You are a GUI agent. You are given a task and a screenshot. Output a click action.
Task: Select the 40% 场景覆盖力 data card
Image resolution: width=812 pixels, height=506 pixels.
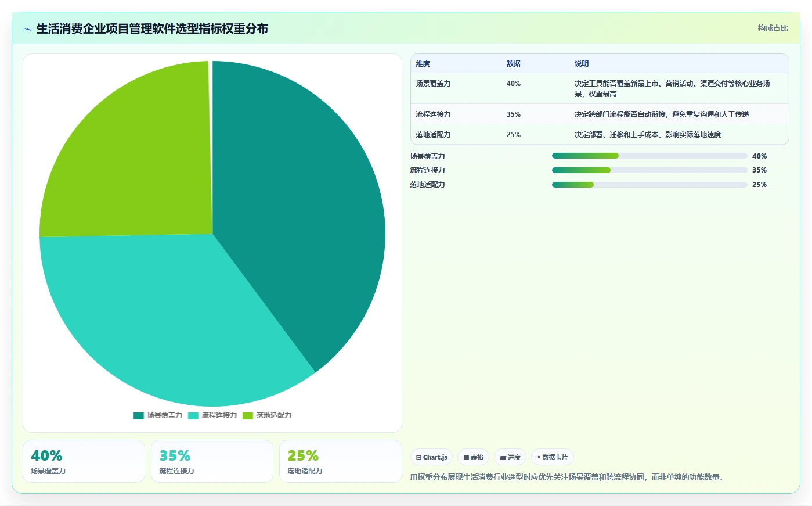point(84,461)
